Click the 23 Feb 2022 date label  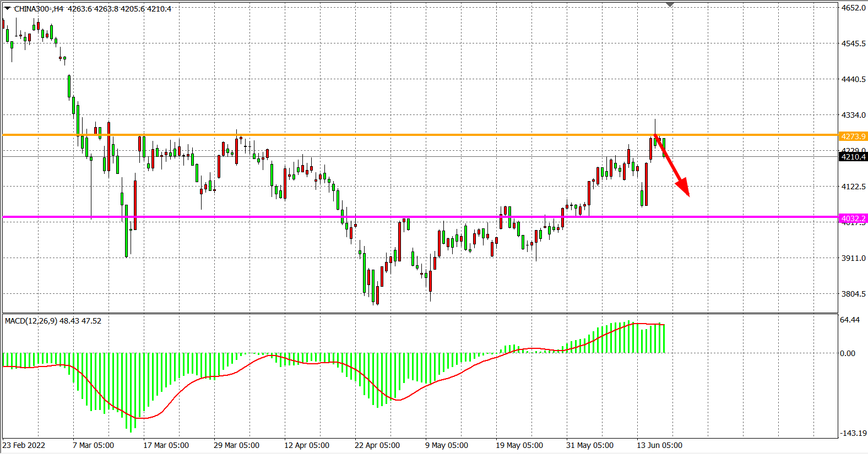point(24,445)
